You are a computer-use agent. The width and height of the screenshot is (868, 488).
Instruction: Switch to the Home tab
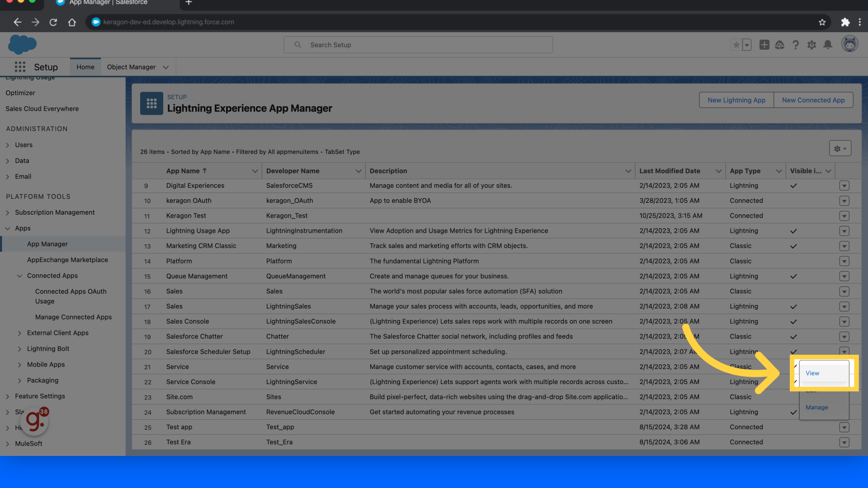pyautogui.click(x=85, y=67)
